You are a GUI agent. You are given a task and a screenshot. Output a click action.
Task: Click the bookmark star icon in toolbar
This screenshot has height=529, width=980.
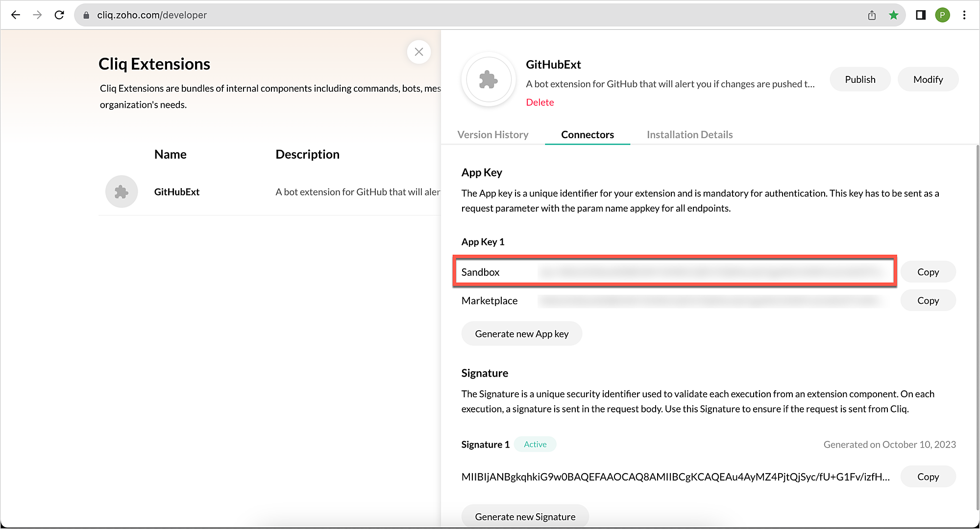coord(894,14)
